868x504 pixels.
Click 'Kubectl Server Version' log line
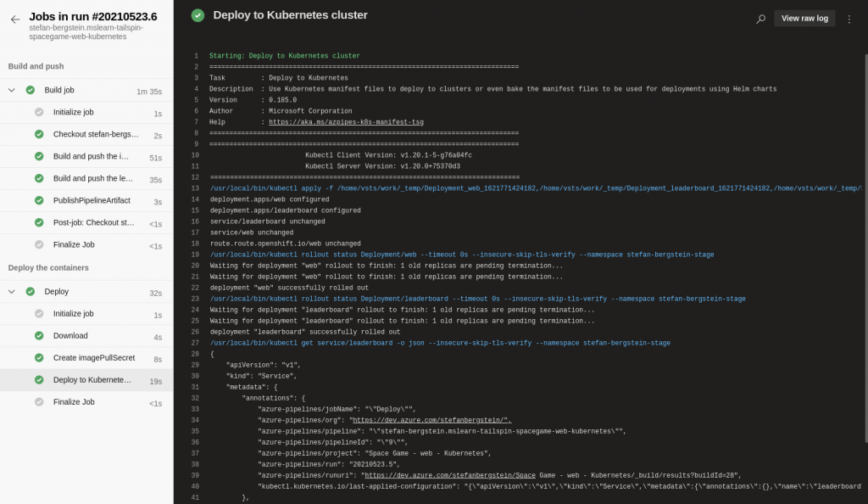[x=382, y=166]
